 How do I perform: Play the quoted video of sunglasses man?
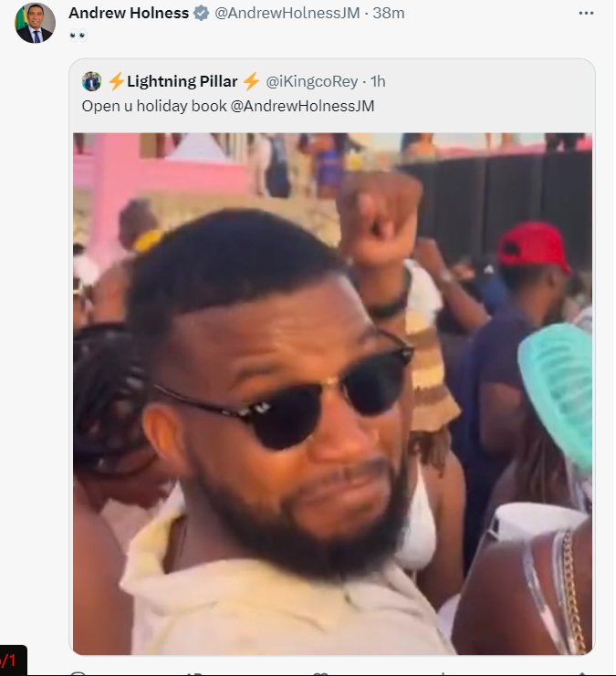(332, 393)
